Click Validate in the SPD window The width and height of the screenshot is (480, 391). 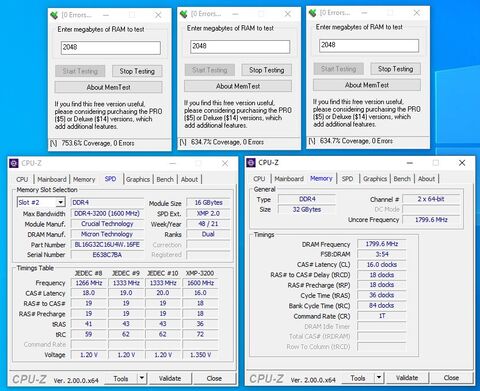click(170, 378)
